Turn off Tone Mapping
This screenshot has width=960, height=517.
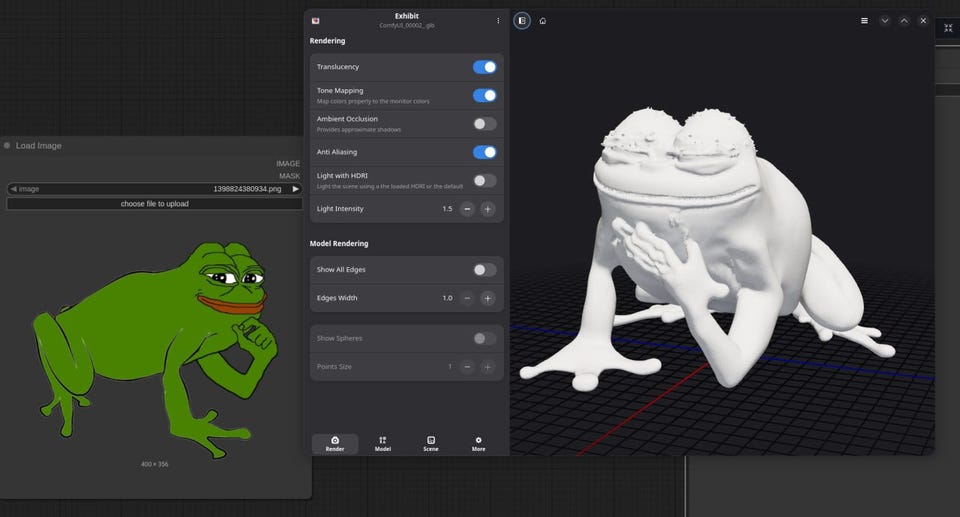coord(484,95)
